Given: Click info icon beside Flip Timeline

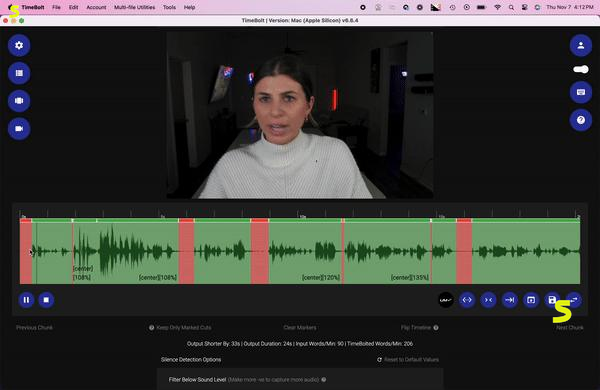Looking at the screenshot, I should click(x=436, y=328).
